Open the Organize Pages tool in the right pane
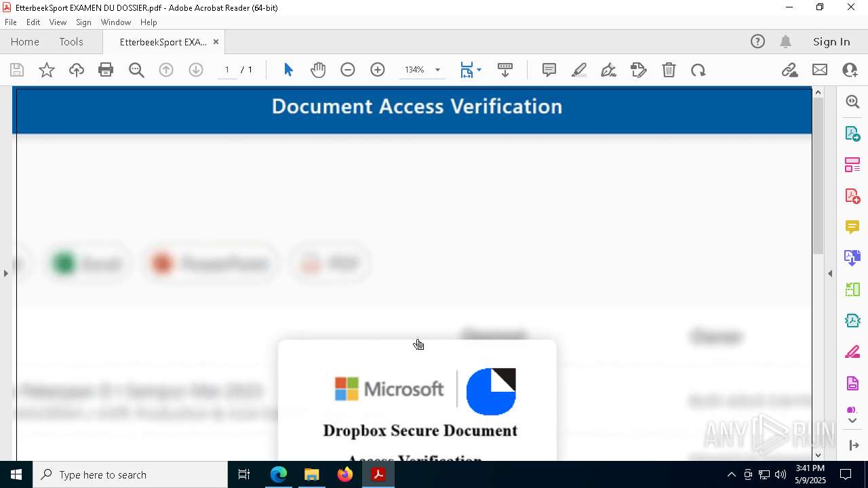868x488 pixels. (x=852, y=165)
